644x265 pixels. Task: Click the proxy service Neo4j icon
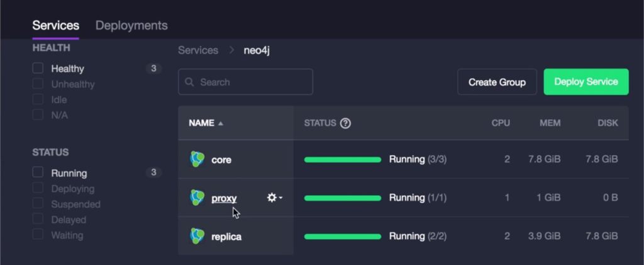[x=197, y=198]
